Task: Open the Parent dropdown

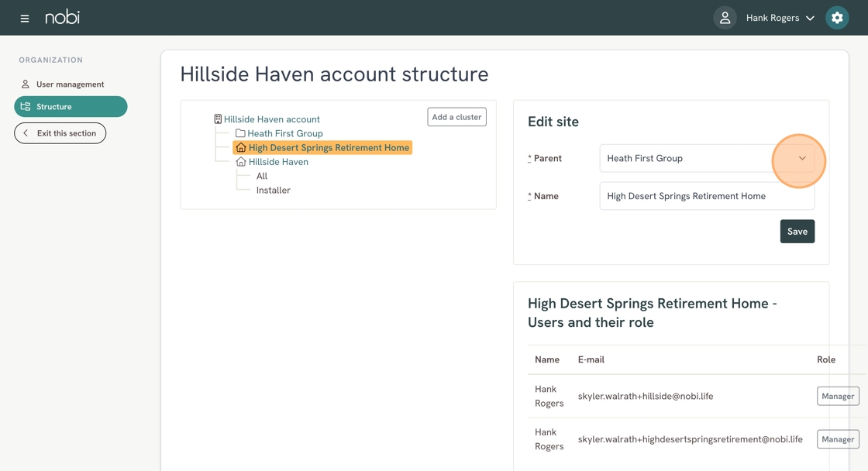Action: click(707, 158)
